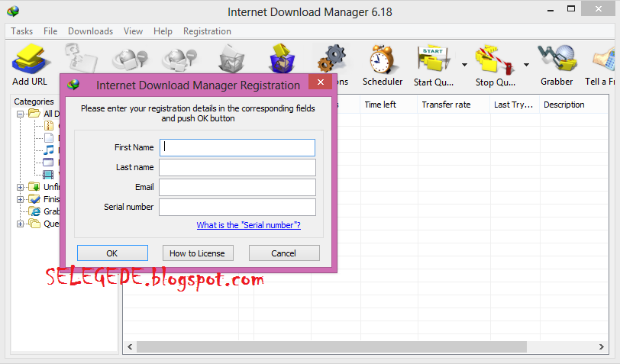Click the greyed Stop toolbar icon
620x364 pixels.
click(x=131, y=60)
